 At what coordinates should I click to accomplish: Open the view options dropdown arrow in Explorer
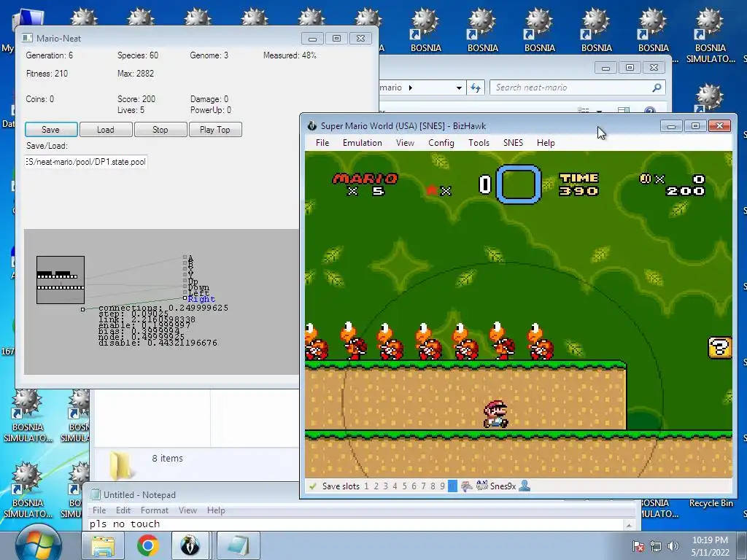click(x=600, y=111)
